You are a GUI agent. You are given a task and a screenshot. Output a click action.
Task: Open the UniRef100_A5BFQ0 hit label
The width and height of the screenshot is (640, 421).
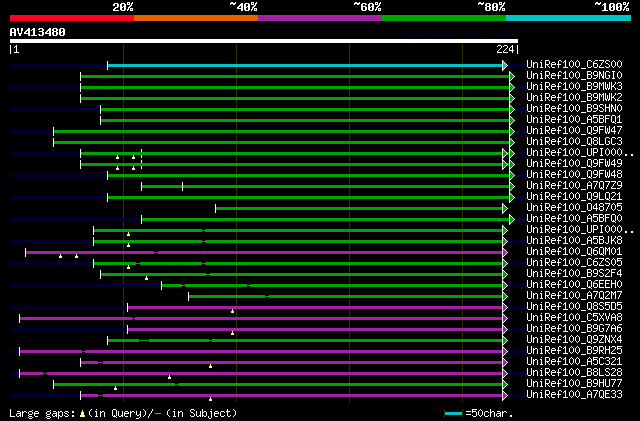click(x=574, y=218)
